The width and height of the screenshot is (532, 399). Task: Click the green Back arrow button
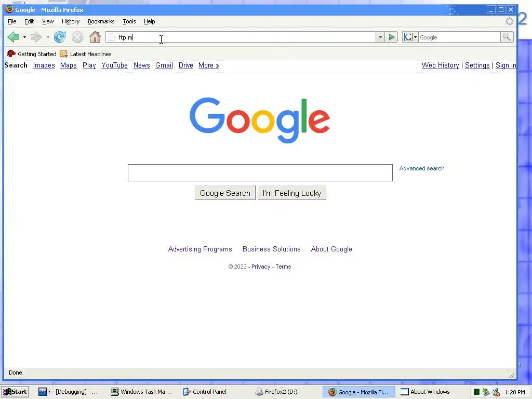[x=13, y=37]
